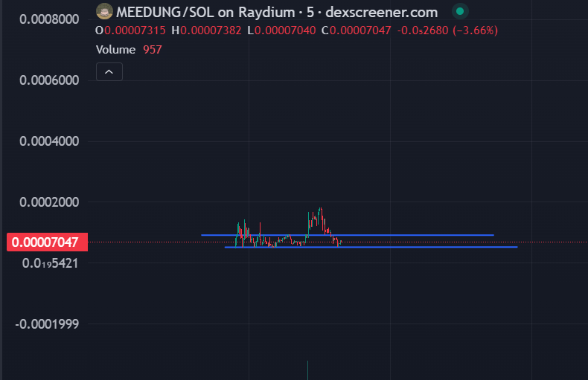This screenshot has height=380, width=588.
Task: Click the high price value 0.00007382
Action: (x=211, y=30)
